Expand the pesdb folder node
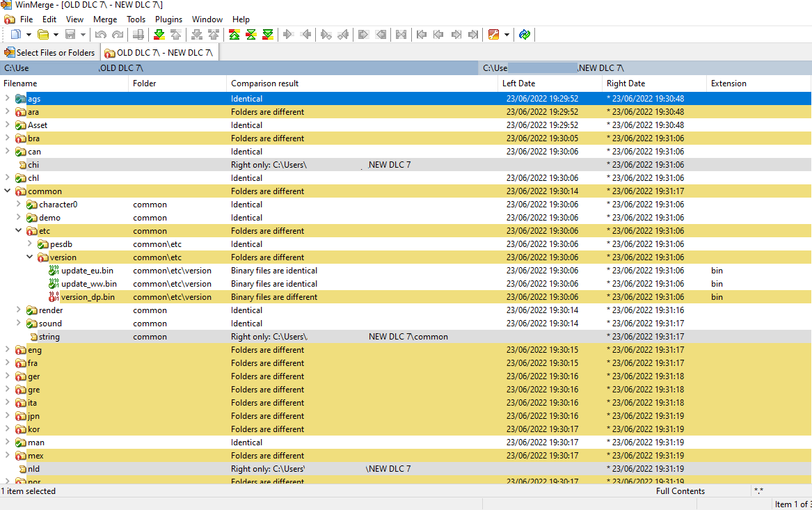This screenshot has width=812, height=510. (29, 244)
